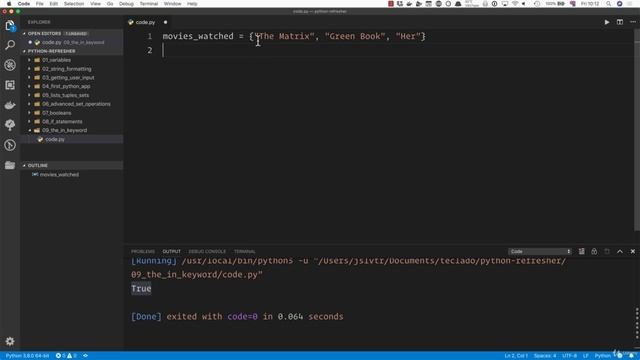This screenshot has height=360, width=640.
Task: Click the editor vertical scrollbar
Action: pos(637,131)
